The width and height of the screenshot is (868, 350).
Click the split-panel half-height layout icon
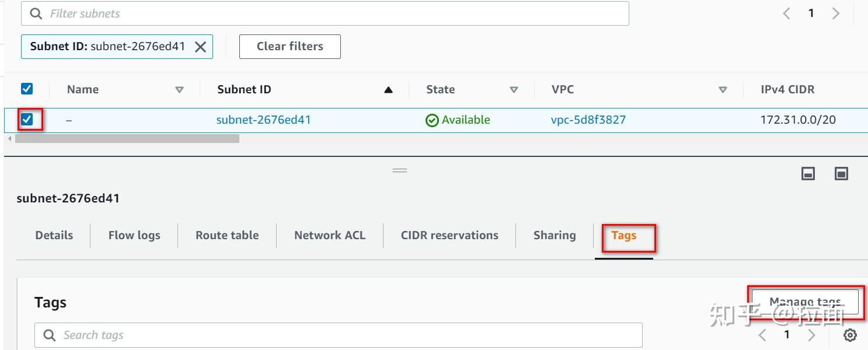click(x=808, y=173)
